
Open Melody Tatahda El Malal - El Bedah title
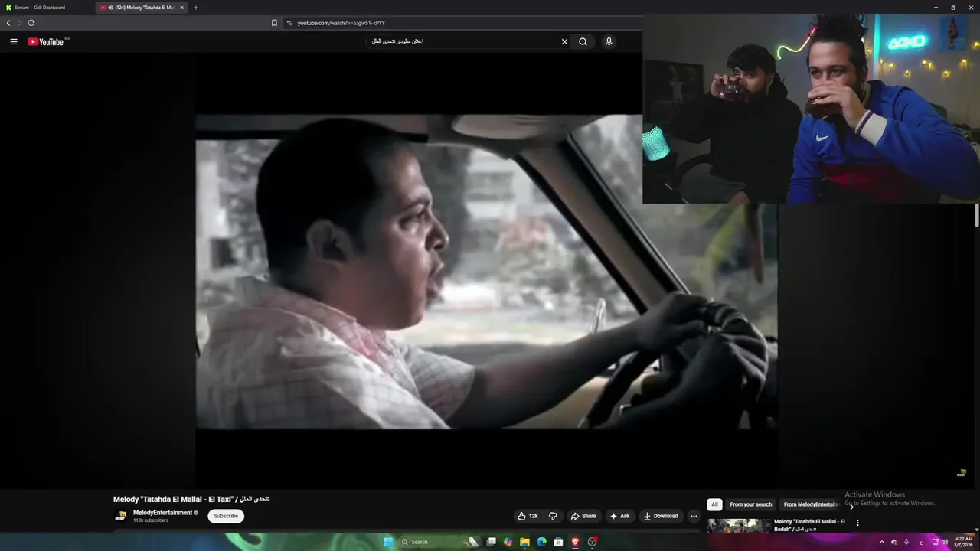(x=809, y=525)
